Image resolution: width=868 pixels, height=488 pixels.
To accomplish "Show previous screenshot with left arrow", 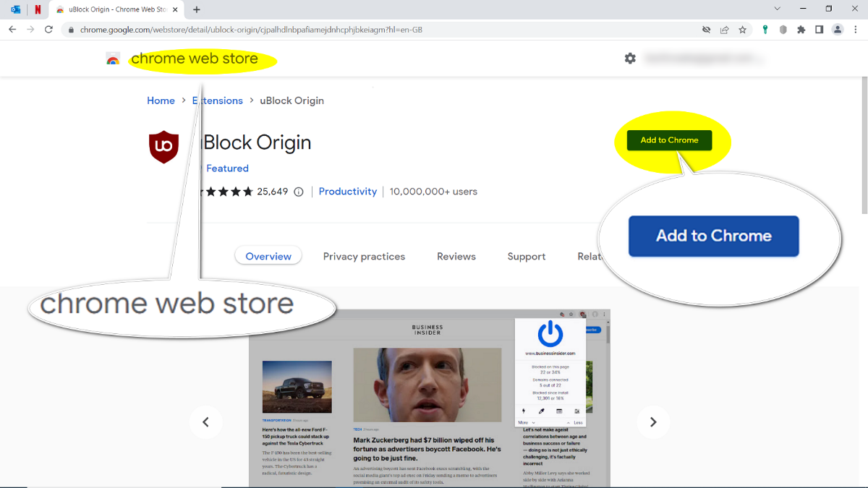I will click(205, 422).
